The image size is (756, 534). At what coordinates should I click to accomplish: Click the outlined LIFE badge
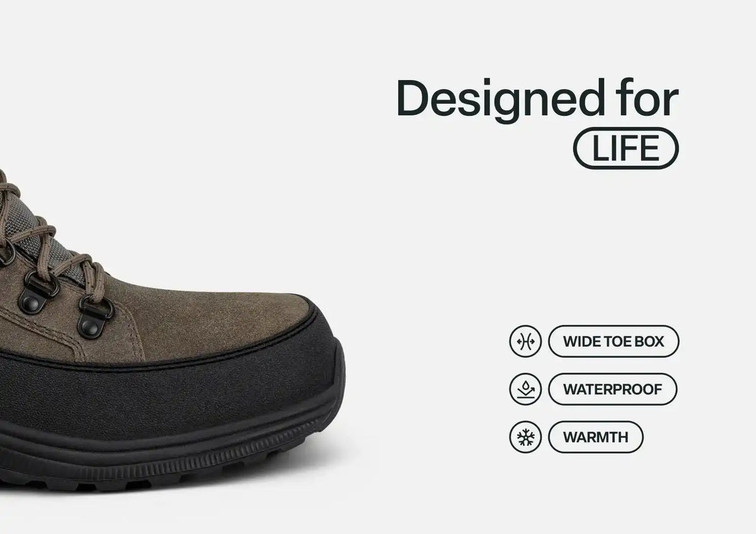pyautogui.click(x=626, y=151)
